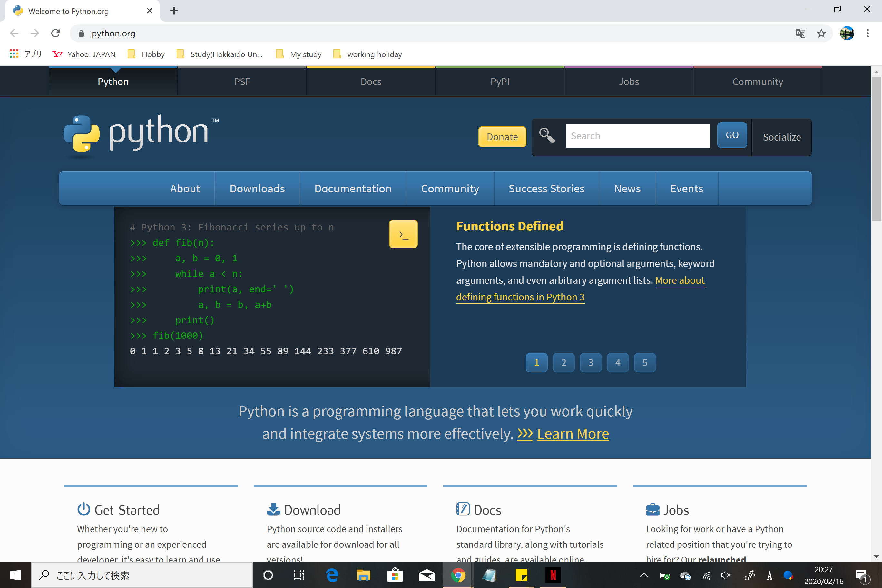Open a new browser tab

174,11
